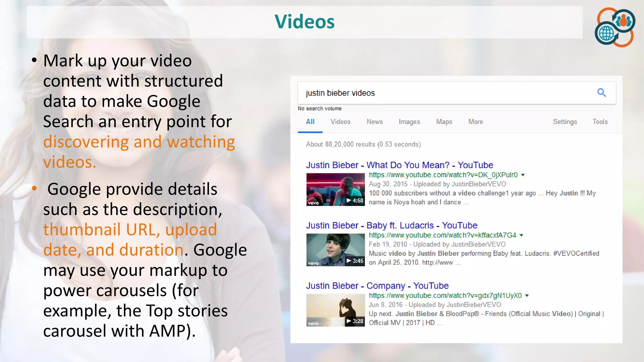Viewport: 644px width, 362px height.
Task: Click the 4:58 duration badge on the thumbnail
Action: pyautogui.click(x=355, y=200)
